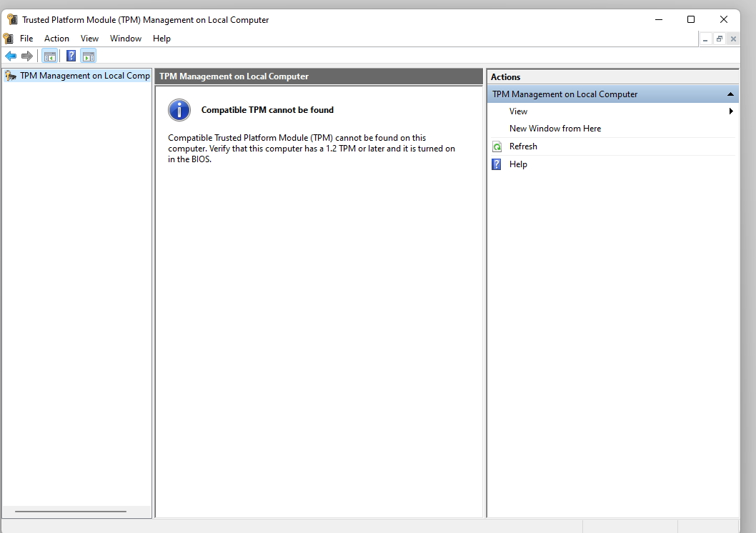Click the grayed-out Forward arrow

[x=28, y=56]
